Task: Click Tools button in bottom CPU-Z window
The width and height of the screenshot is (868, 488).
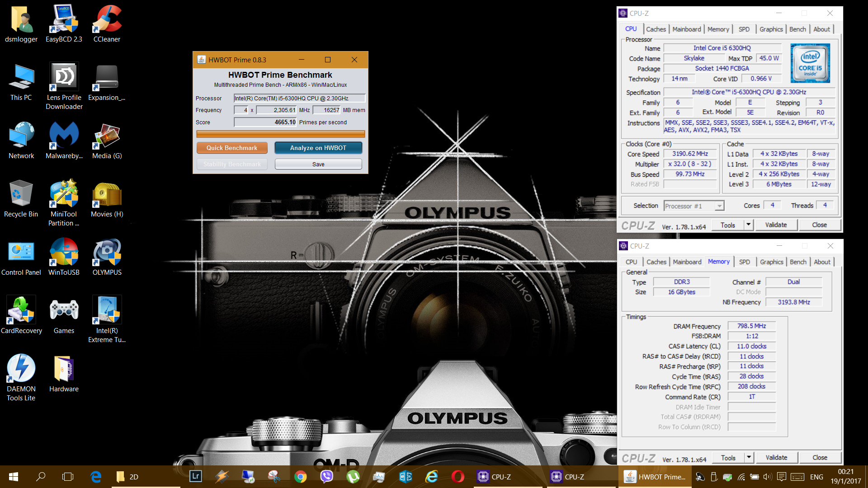Action: tap(728, 457)
